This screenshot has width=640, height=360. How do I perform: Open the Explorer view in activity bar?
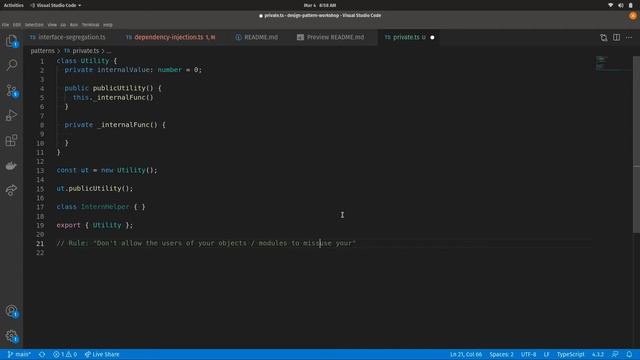11,41
